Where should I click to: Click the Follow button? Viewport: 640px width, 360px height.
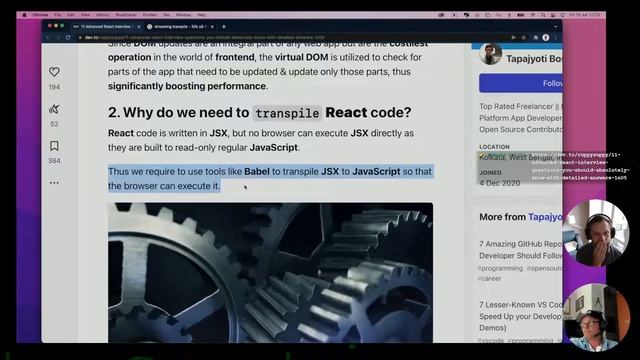521,83
